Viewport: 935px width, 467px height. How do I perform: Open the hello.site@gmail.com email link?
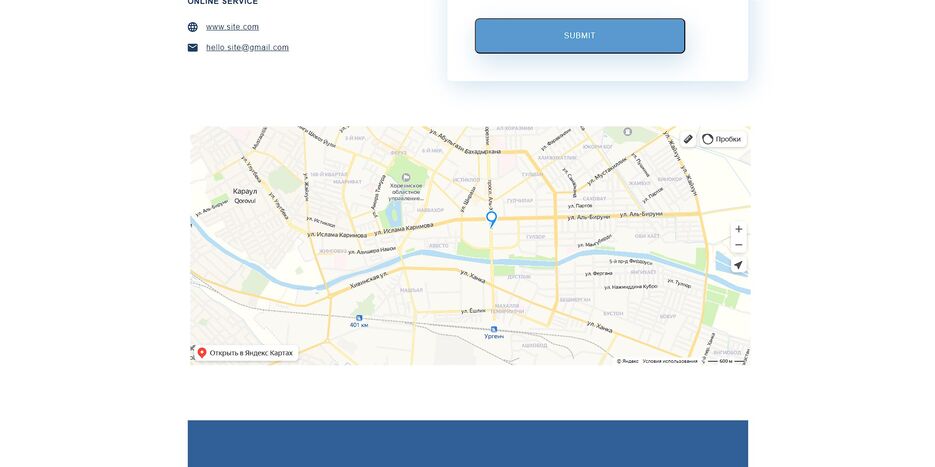[x=247, y=48]
